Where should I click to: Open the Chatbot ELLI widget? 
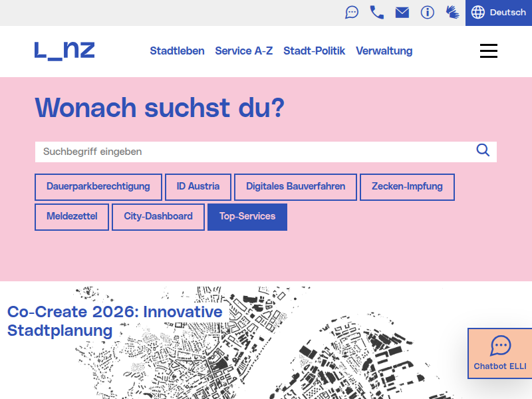tap(500, 353)
